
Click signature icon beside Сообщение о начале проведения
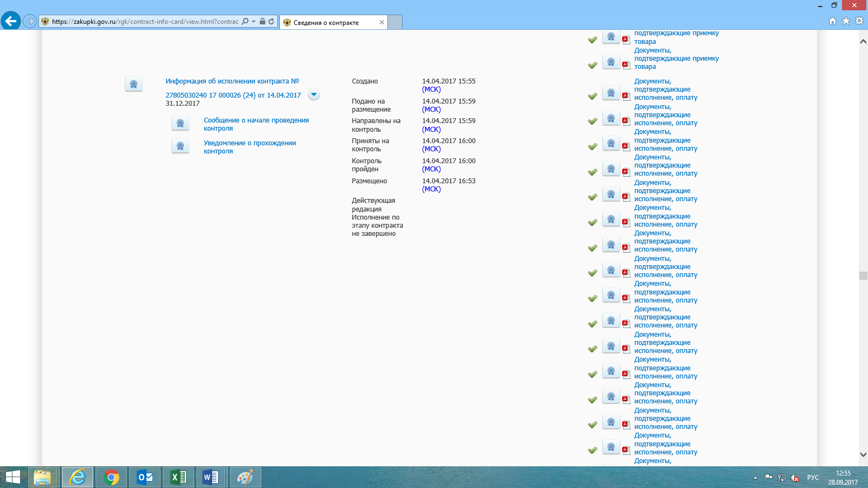(180, 123)
